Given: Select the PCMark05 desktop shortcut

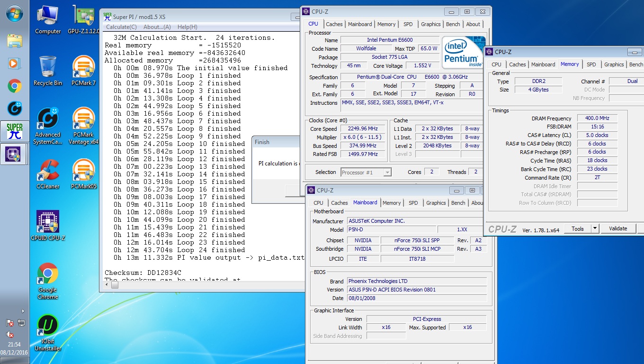Looking at the screenshot, I should click(84, 174).
